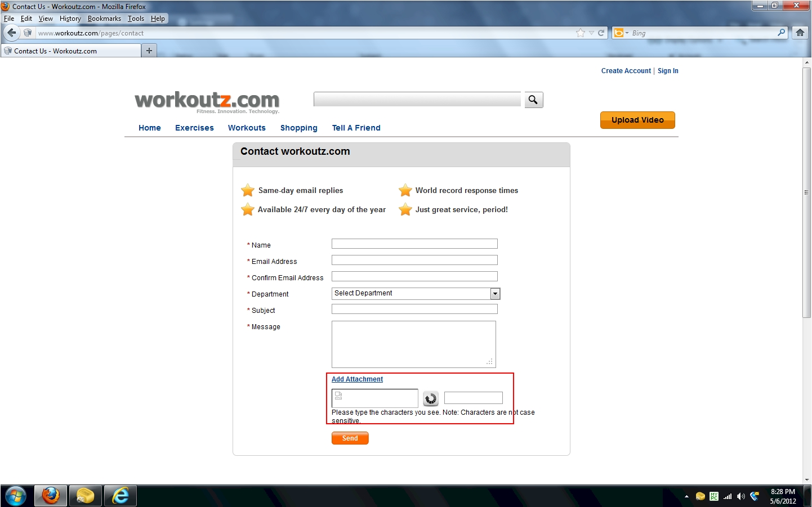Click the Bing search input box
This screenshot has height=507, width=812.
pos(703,33)
